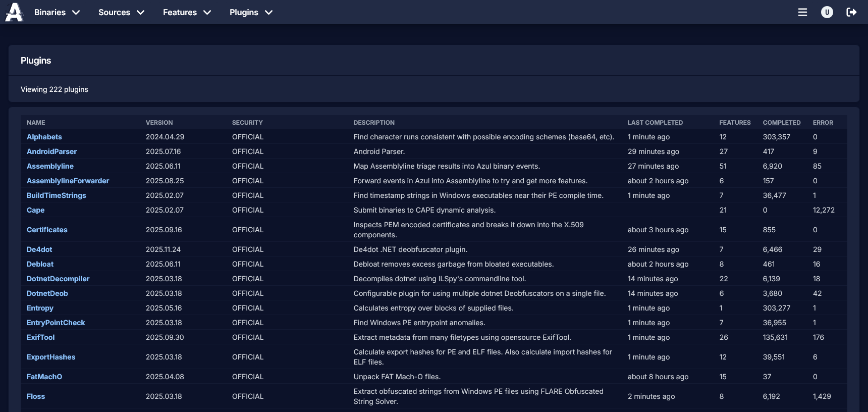Image resolution: width=868 pixels, height=412 pixels.
Task: Click '2 minutes ago' for Floss
Action: tap(652, 396)
